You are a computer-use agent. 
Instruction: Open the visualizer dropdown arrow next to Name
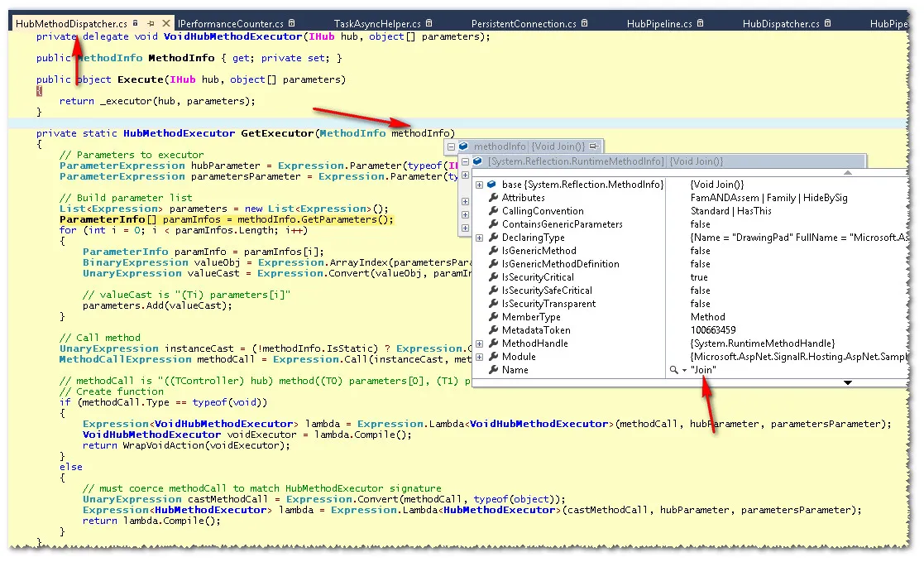[x=684, y=371]
